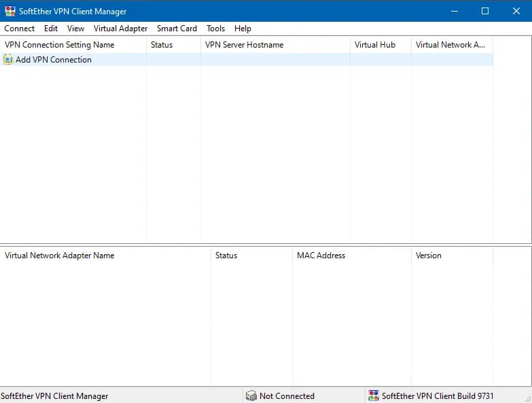Open the Connect menu

coord(19,29)
